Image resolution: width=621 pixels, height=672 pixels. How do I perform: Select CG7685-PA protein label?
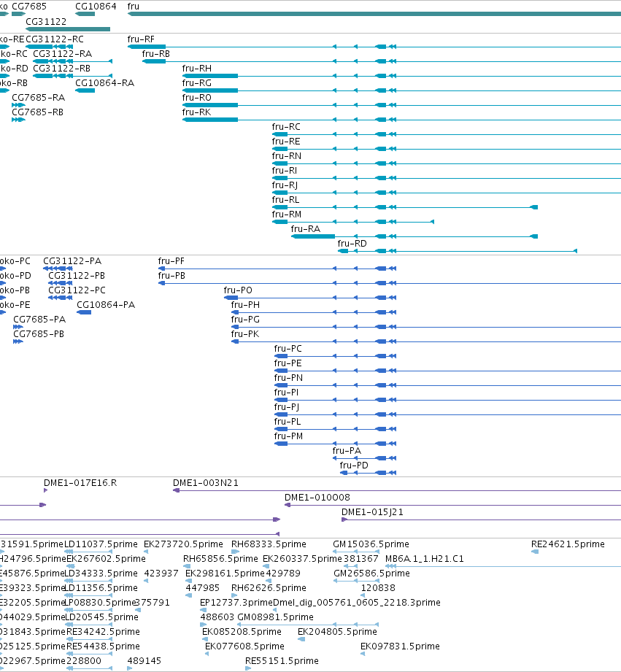click(x=39, y=320)
